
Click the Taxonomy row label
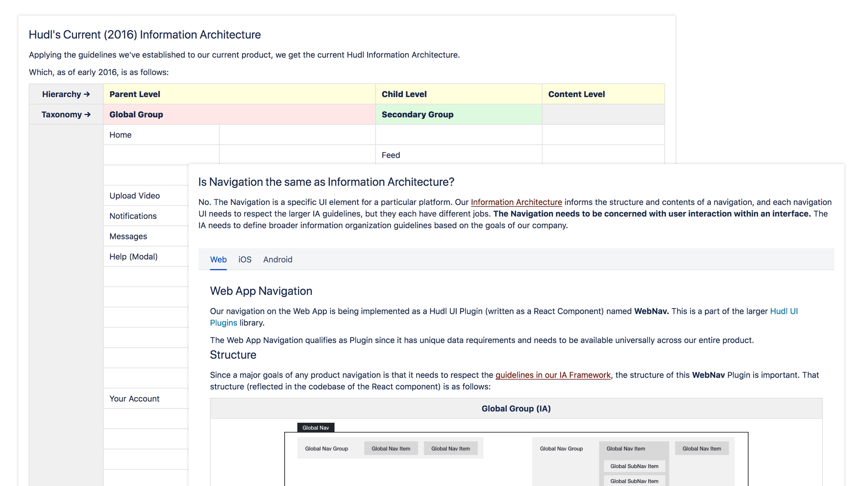66,115
